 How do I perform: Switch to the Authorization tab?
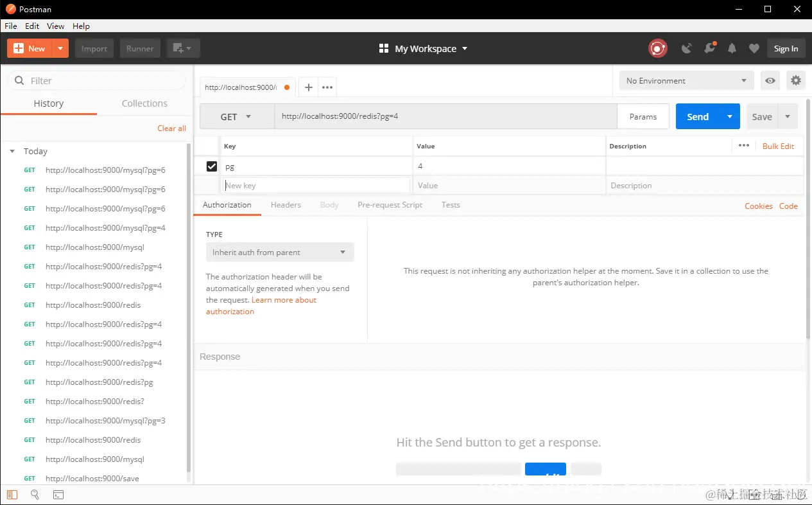click(227, 205)
